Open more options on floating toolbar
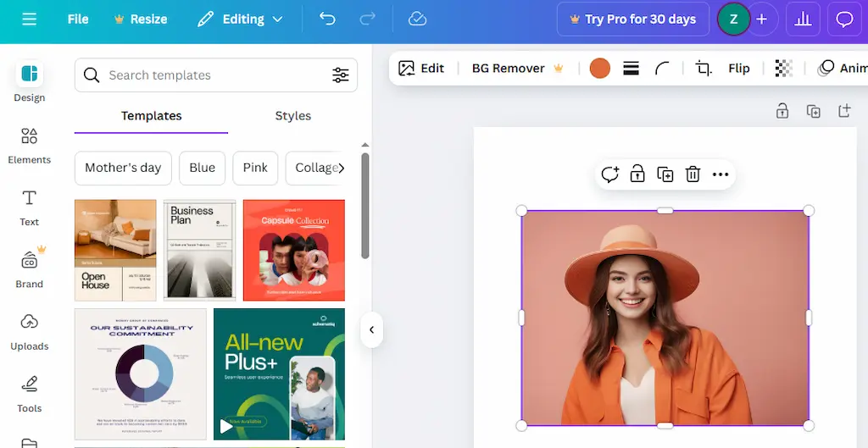Screen dimensions: 868x448 [721, 174]
